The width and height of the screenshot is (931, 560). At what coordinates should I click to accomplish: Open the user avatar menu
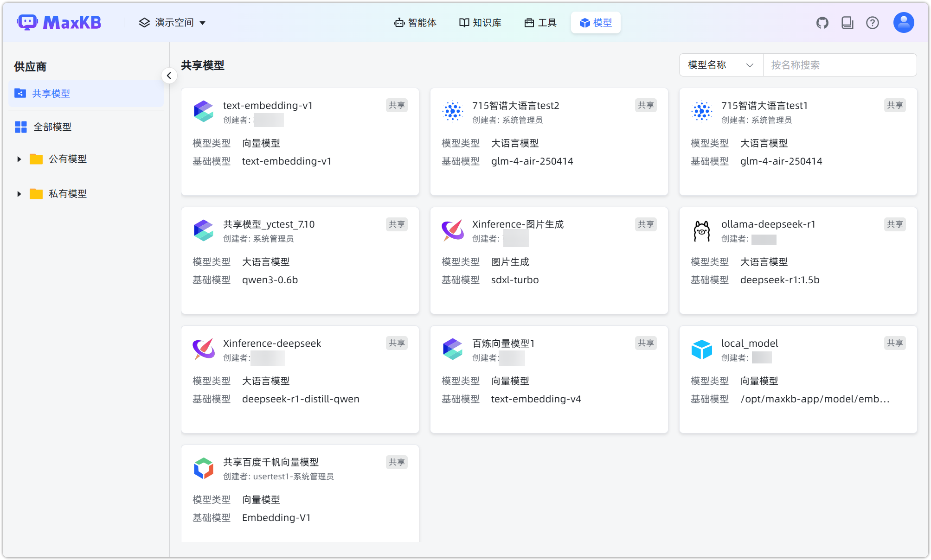[x=903, y=22]
